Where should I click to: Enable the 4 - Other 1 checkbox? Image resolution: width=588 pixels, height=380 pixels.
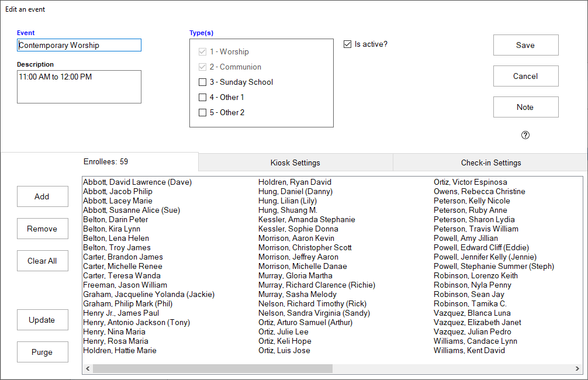(x=203, y=98)
